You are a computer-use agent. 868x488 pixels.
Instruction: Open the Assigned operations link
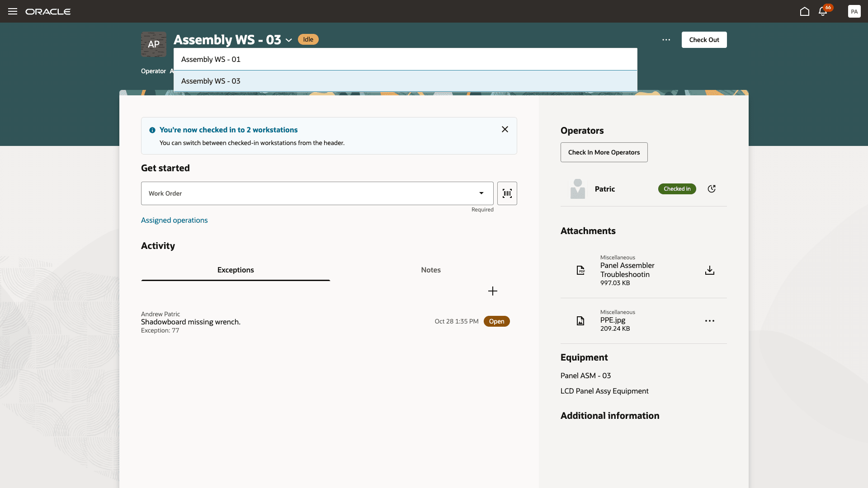174,220
